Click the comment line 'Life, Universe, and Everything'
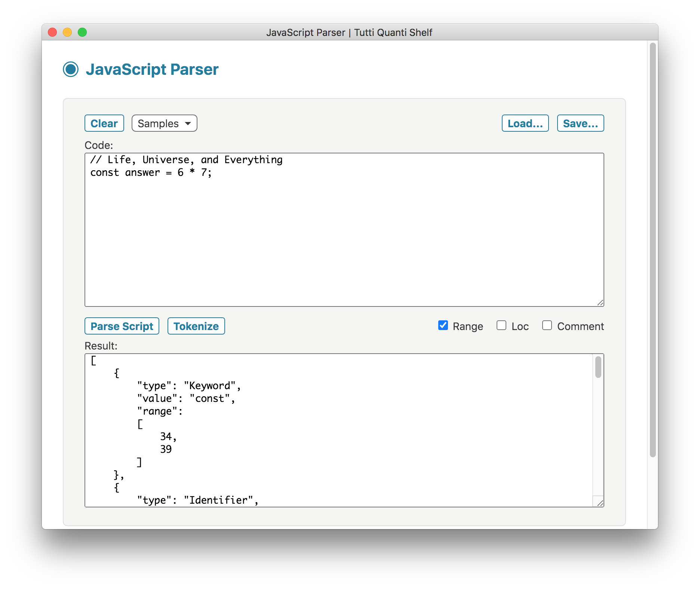This screenshot has height=589, width=700. [186, 160]
